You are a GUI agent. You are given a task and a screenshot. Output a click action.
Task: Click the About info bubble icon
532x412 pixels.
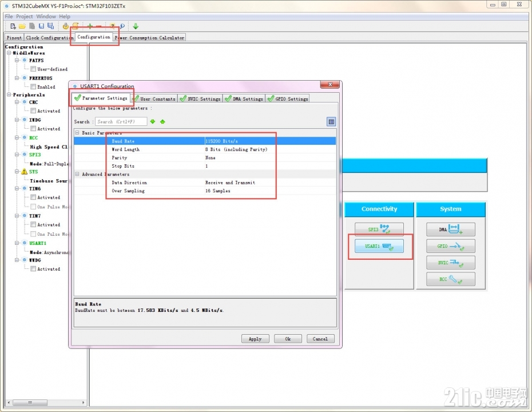click(x=122, y=26)
